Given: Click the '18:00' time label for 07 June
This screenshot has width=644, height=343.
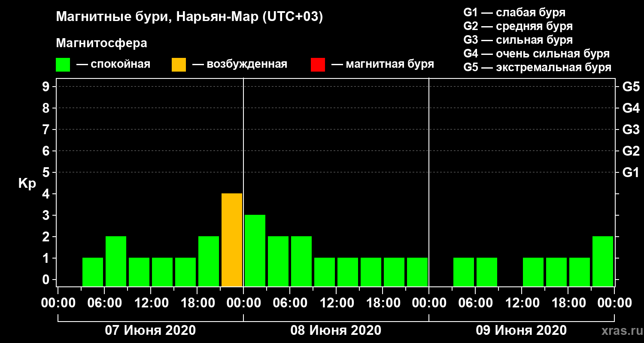Looking at the screenshot, I should pos(197,303).
